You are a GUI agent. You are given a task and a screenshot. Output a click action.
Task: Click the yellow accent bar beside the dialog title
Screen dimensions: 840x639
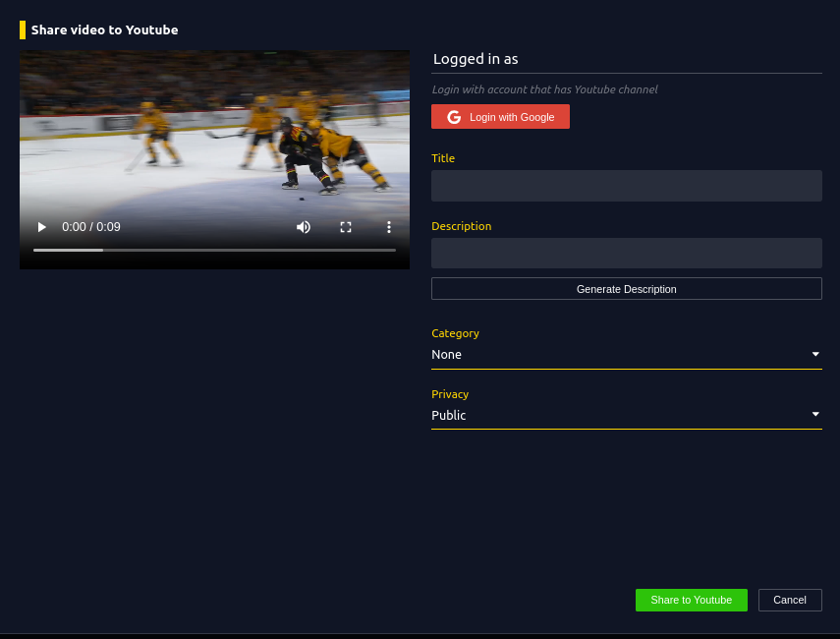pos(22,29)
